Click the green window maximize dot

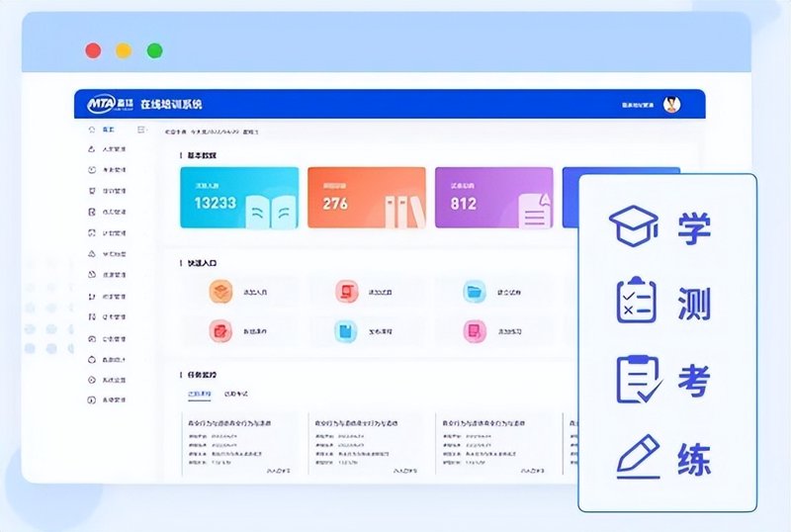(155, 51)
